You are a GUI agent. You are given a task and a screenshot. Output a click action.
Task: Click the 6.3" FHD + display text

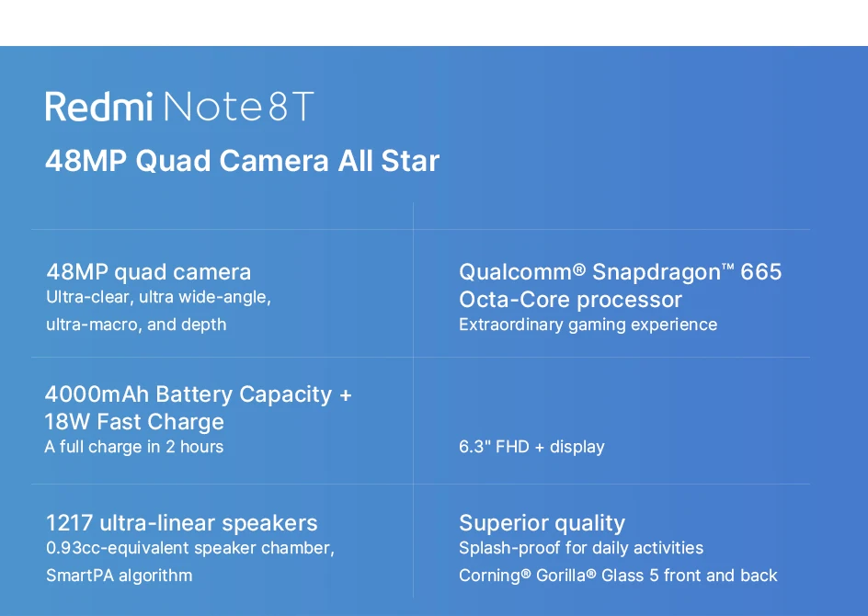click(531, 447)
